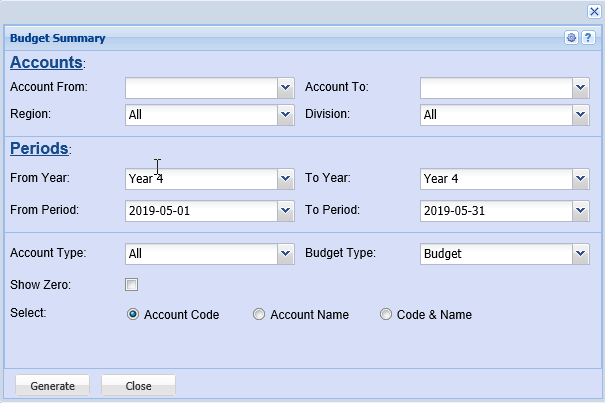Image resolution: width=605 pixels, height=403 pixels.
Task: Choose the Account Name radio option
Action: click(x=259, y=314)
